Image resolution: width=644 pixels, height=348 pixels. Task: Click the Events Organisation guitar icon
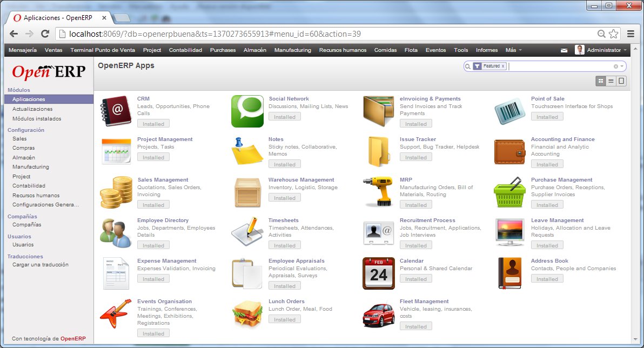(116, 314)
